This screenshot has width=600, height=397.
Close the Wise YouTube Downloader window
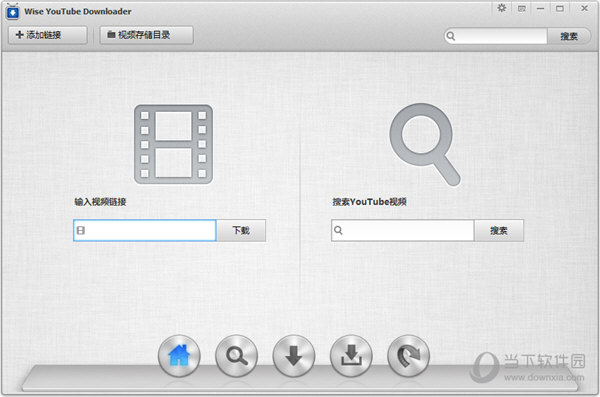[x=584, y=8]
